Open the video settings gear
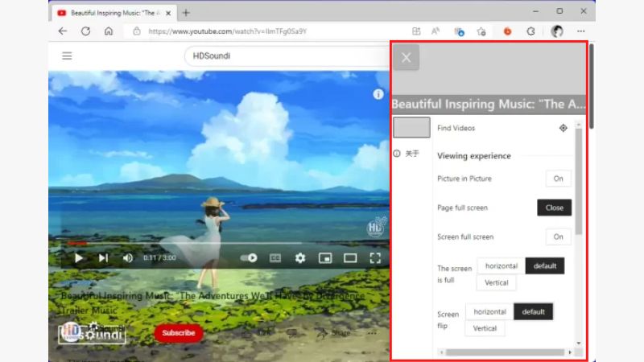 point(299,258)
